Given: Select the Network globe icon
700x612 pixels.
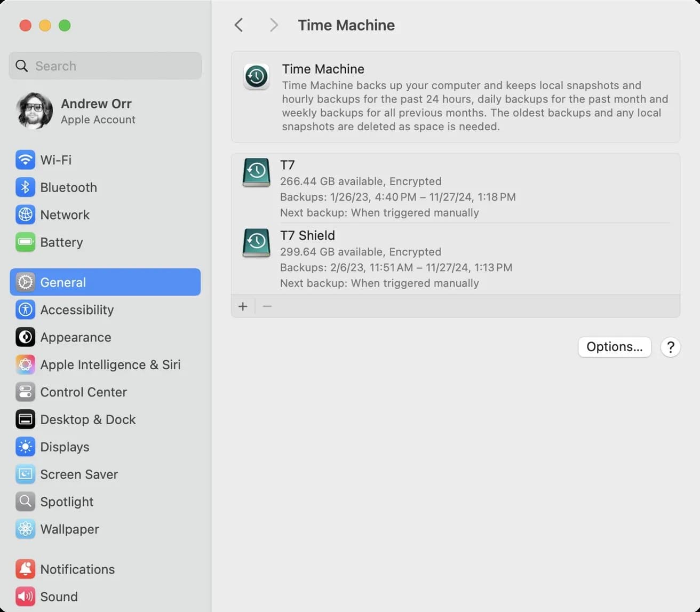Looking at the screenshot, I should (25, 214).
